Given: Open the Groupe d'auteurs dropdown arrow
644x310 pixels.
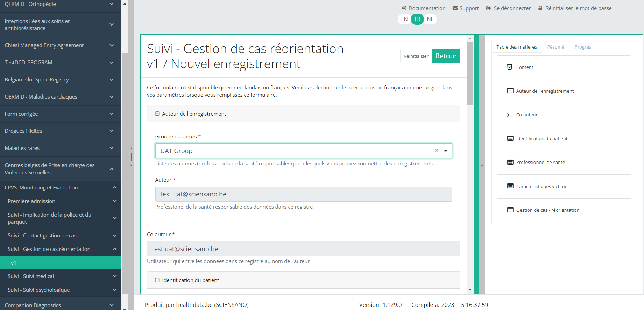Looking at the screenshot, I should coord(446,151).
